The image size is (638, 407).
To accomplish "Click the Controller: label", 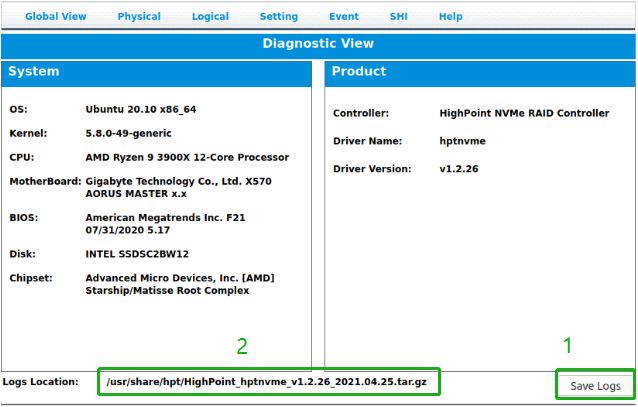I will [x=361, y=113].
